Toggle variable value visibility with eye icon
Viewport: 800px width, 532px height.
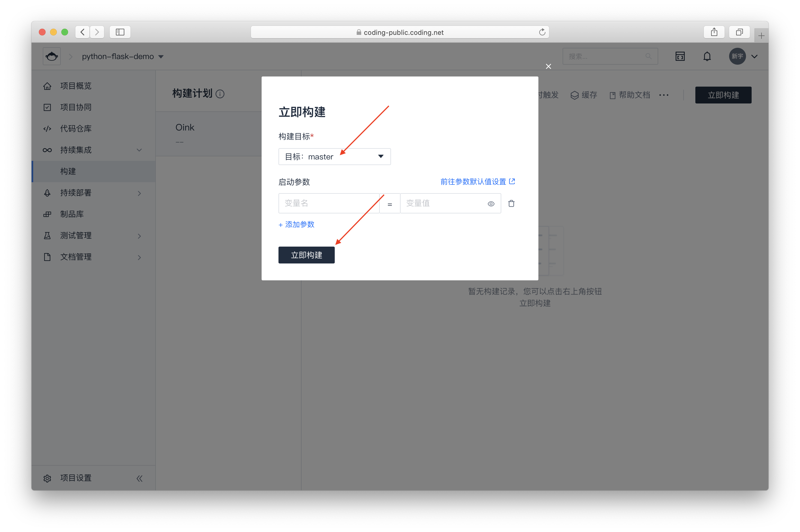click(491, 204)
